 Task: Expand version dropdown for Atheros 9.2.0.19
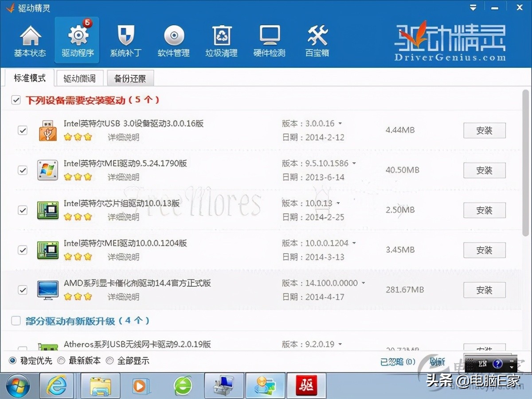coord(341,344)
